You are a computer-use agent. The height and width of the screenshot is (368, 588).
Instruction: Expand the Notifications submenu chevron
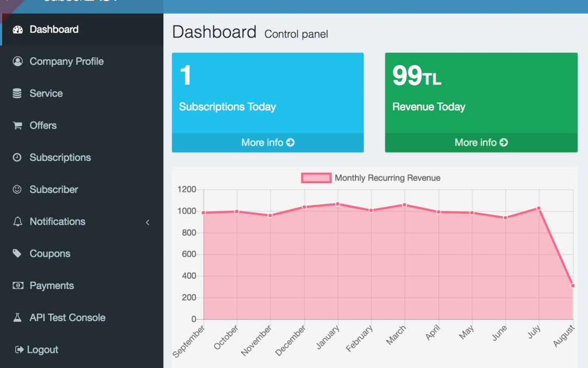[x=147, y=222]
